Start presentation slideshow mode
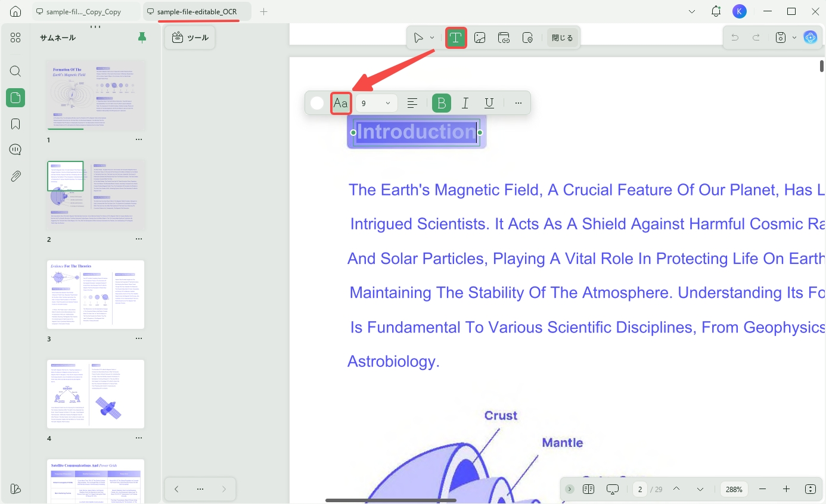This screenshot has height=504, width=826. click(x=613, y=489)
